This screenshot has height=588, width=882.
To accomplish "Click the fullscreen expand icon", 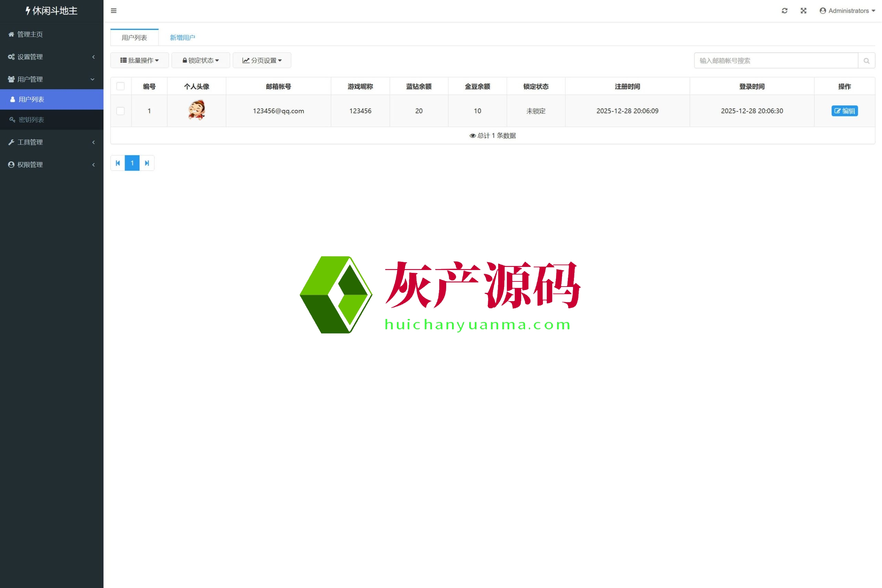I will pyautogui.click(x=803, y=10).
